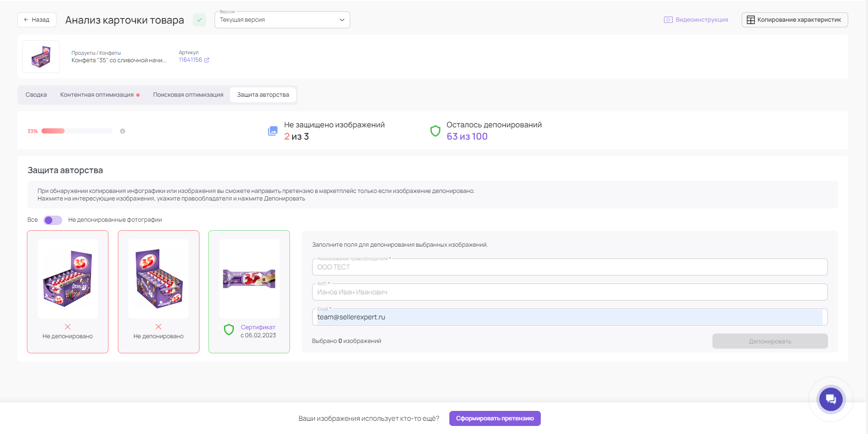Click the certificate shield icon on third image

point(229,330)
